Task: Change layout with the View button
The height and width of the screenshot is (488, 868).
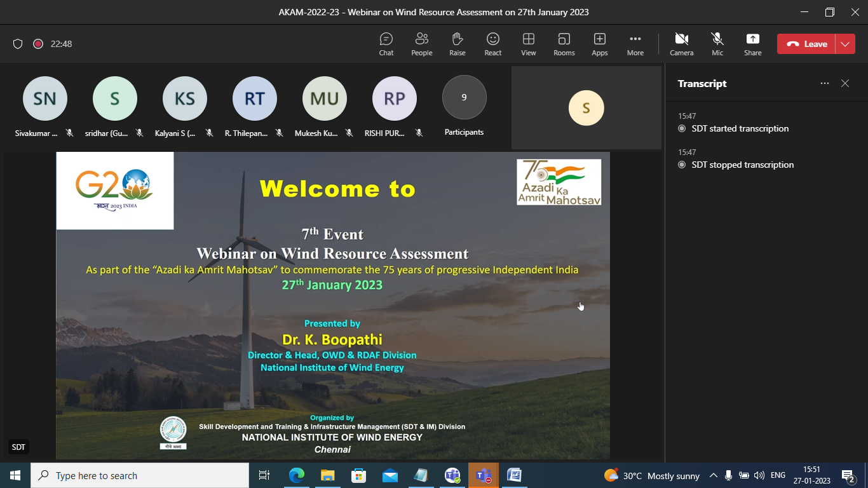Action: (528, 44)
